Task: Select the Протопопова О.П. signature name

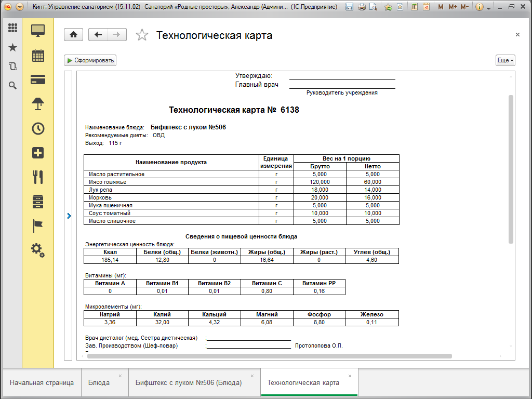Action: pos(319,345)
